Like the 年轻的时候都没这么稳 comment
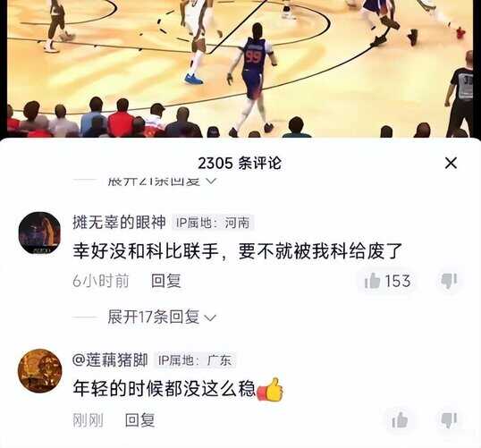This screenshot has height=448, width=481. pyautogui.click(x=400, y=419)
